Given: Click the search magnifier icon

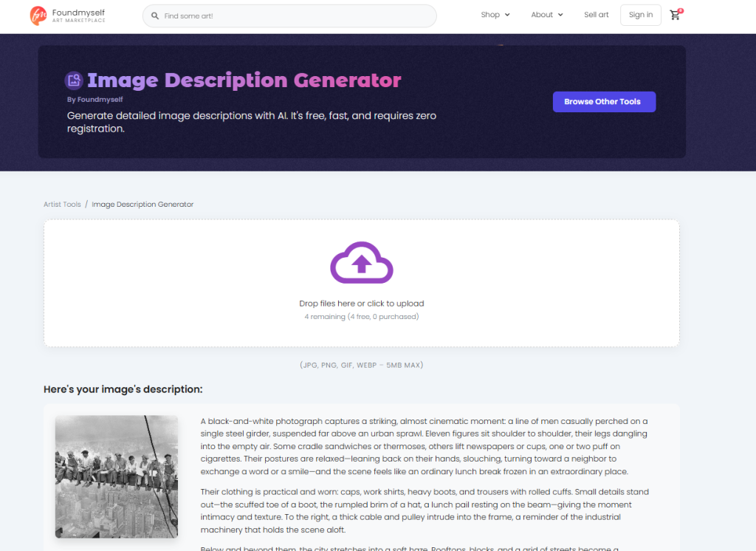Looking at the screenshot, I should tap(154, 16).
